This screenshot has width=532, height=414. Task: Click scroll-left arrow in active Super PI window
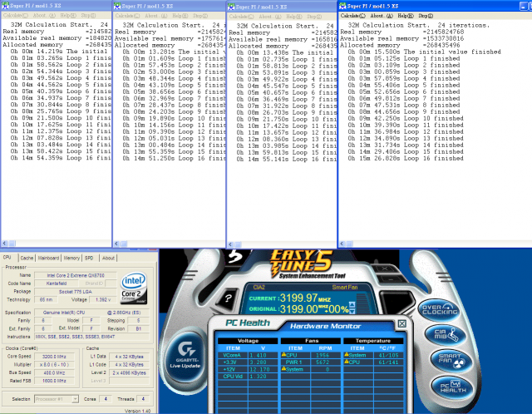[x=342, y=244]
